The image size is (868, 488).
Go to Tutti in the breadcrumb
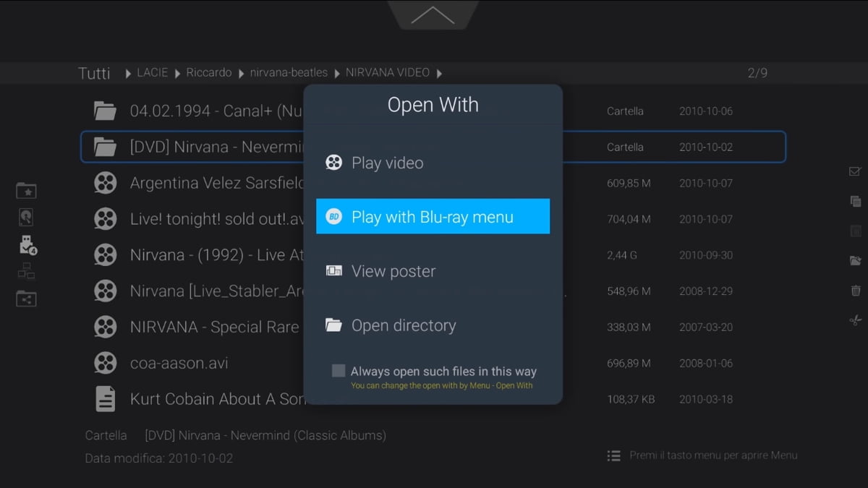pyautogui.click(x=94, y=73)
